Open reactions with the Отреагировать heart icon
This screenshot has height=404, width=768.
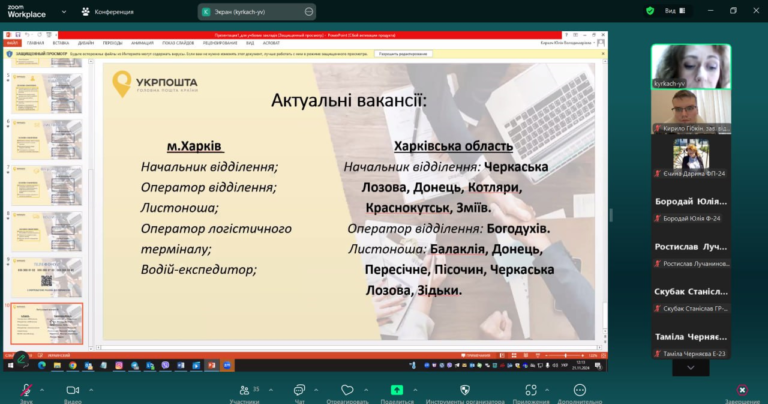click(347, 391)
